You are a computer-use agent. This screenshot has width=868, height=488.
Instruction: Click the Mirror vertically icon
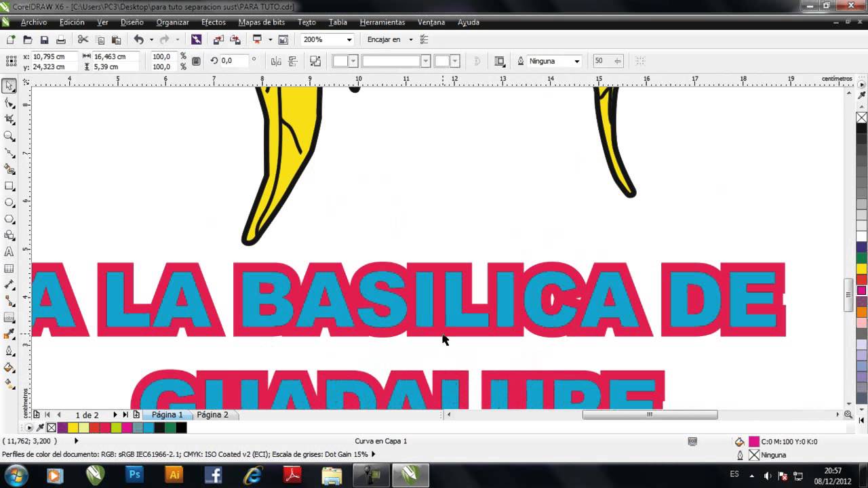tap(293, 61)
